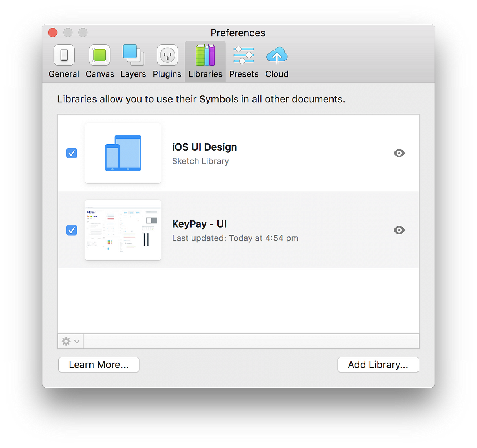Close the Preferences window
This screenshot has height=448, width=477.
click(53, 33)
